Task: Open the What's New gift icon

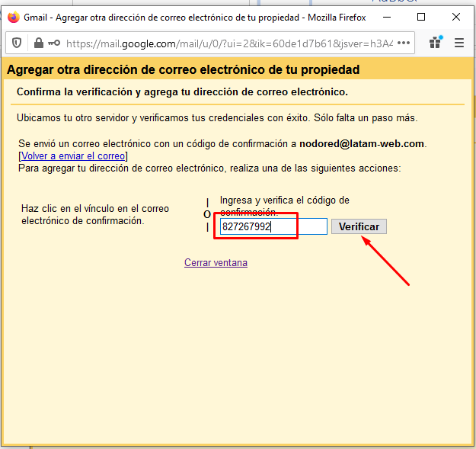Action: tap(436, 43)
